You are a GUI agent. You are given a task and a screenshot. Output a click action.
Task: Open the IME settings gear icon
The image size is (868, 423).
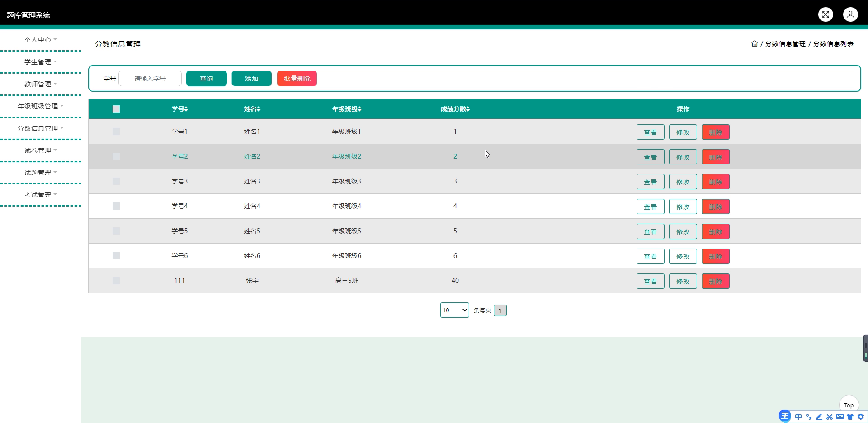tap(861, 417)
